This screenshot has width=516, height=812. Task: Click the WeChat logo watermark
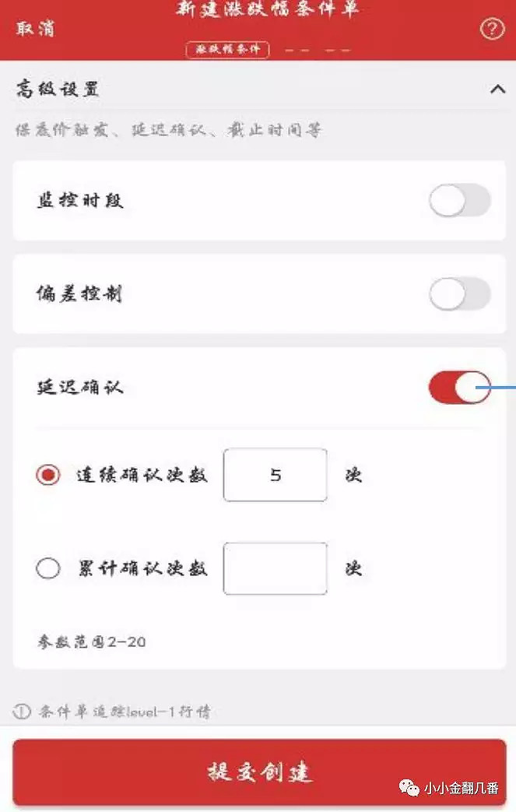pos(409,788)
